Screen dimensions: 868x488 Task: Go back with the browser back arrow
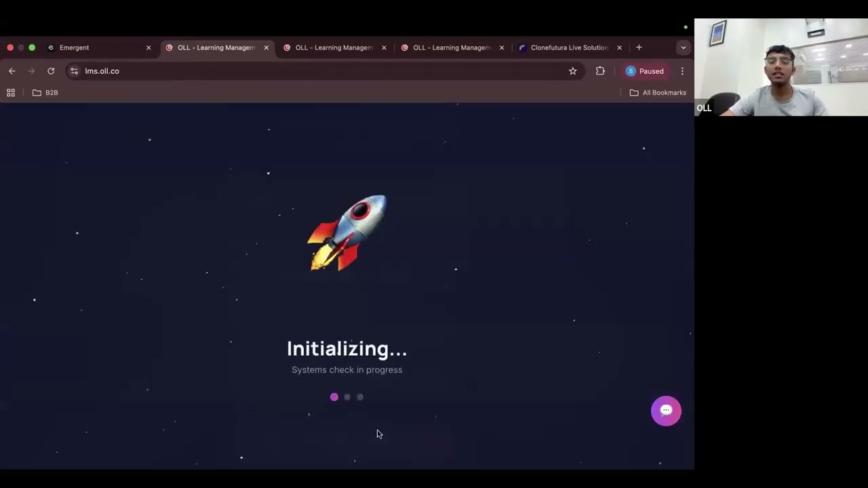[12, 71]
